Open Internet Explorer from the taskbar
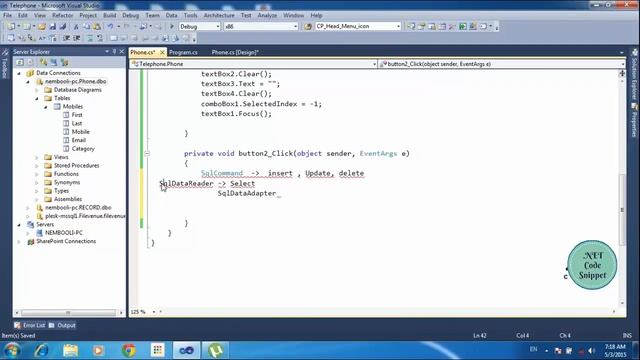 (x=42, y=350)
